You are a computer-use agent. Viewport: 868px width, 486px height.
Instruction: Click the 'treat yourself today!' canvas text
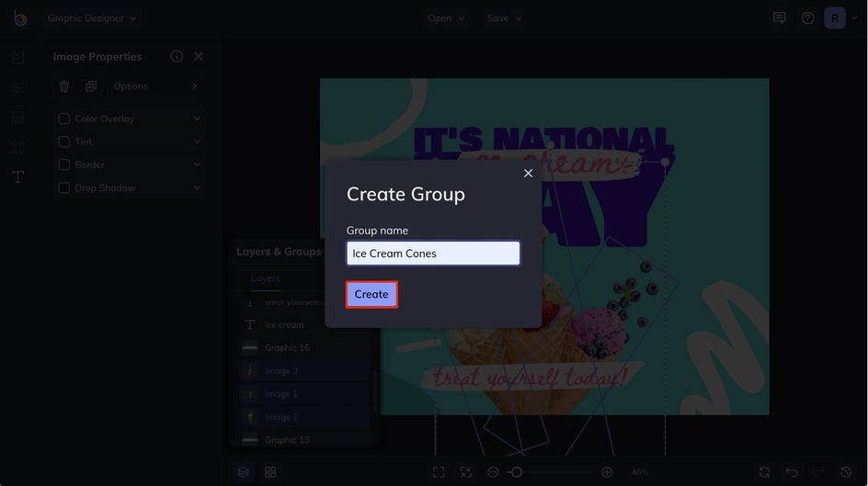(x=531, y=379)
